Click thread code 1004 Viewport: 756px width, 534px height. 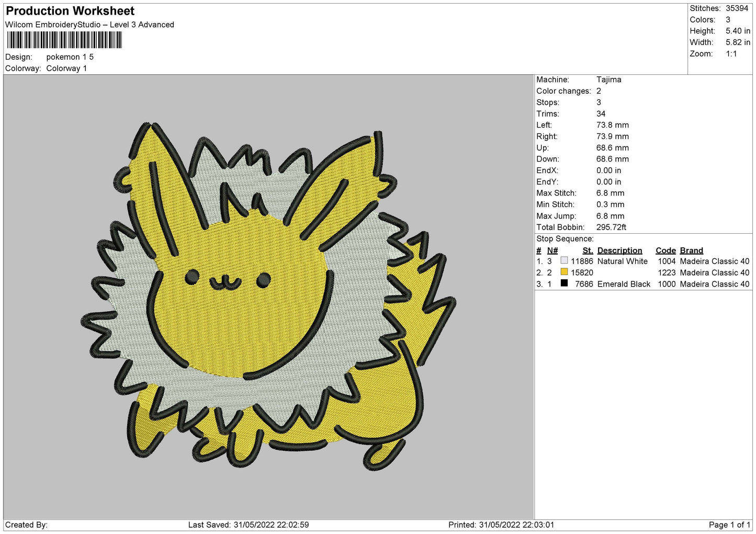667,262
